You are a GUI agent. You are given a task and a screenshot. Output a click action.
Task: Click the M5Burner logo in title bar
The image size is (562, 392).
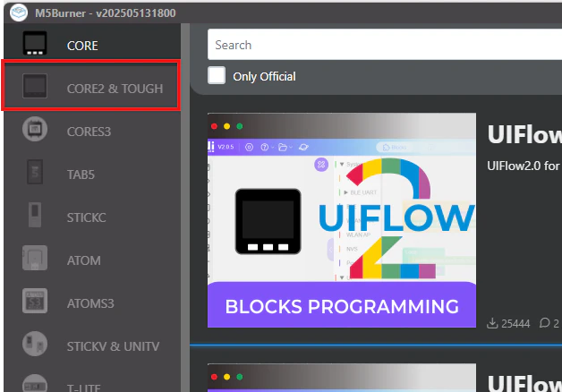[x=19, y=13]
